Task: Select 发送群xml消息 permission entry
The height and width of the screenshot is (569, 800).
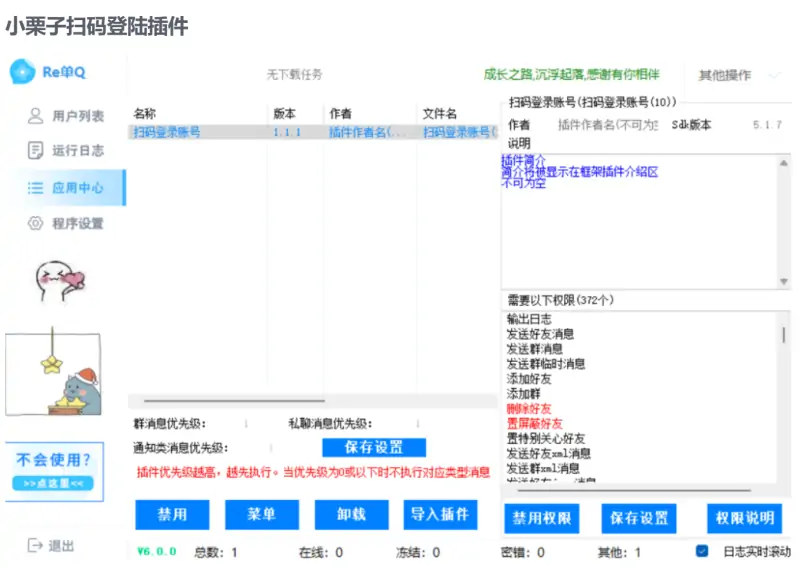Action: pyautogui.click(x=543, y=468)
